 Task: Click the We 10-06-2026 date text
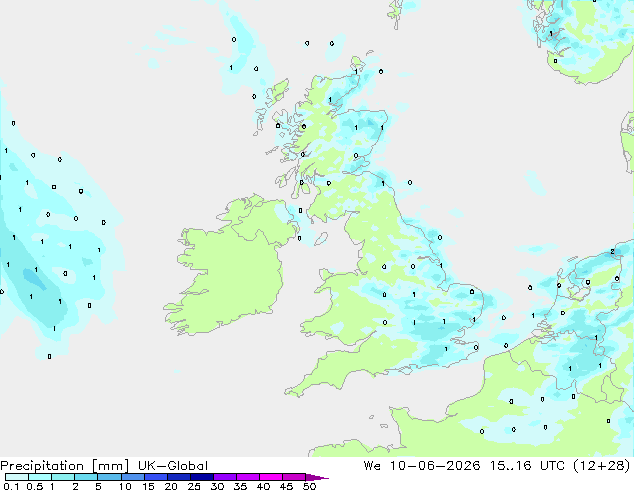pos(422,466)
